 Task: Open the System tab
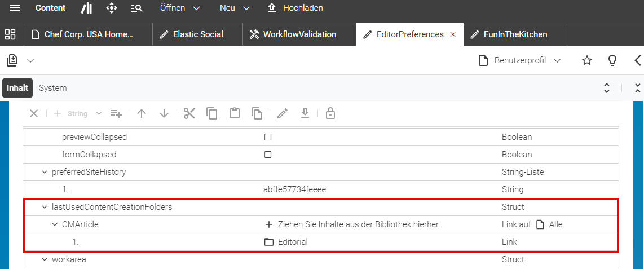pyautogui.click(x=52, y=88)
